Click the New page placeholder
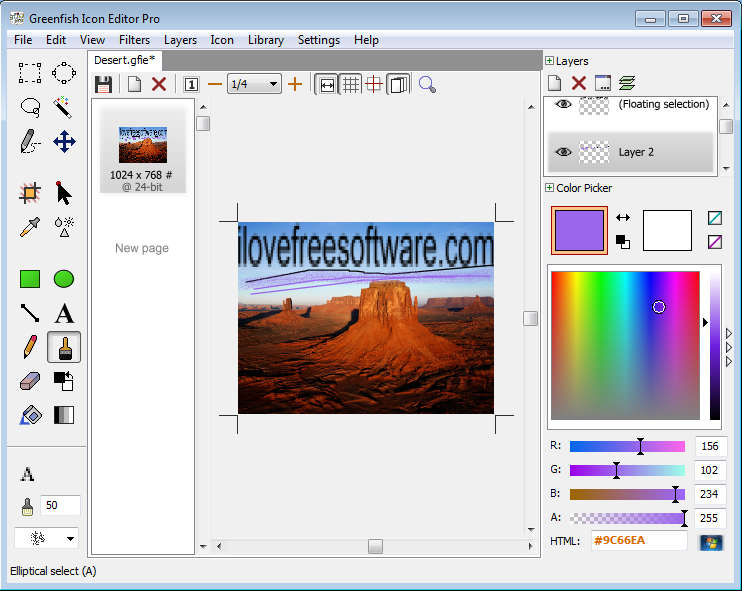742x591 pixels. [x=142, y=248]
